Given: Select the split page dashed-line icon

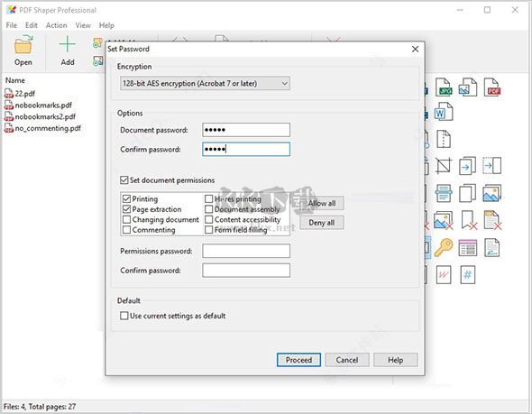Looking at the screenshot, I should coord(444,139).
